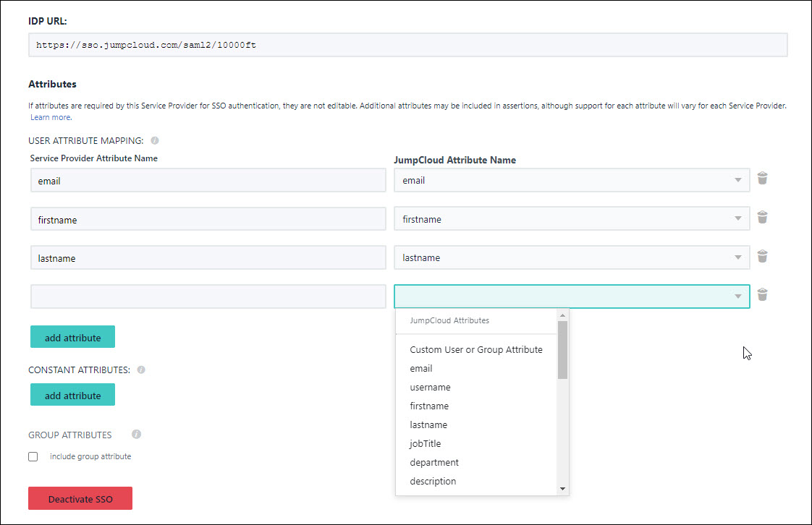Open the Constant Attributes info tooltip
Image resolution: width=812 pixels, height=525 pixels.
click(x=141, y=370)
